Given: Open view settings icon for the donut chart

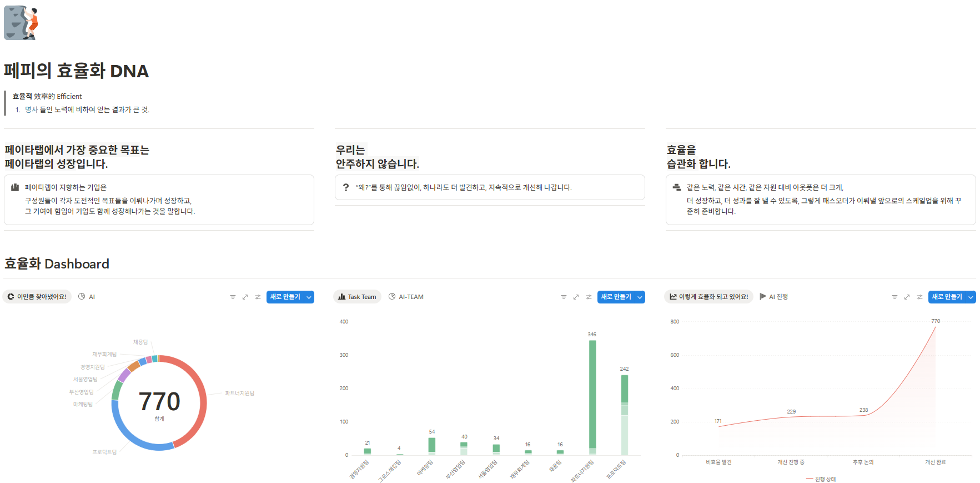Looking at the screenshot, I should [x=258, y=297].
